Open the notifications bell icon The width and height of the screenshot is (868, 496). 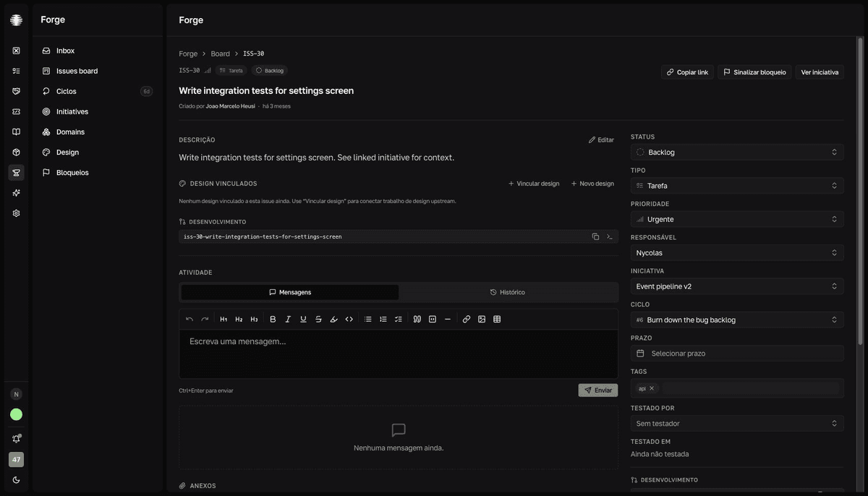16,439
